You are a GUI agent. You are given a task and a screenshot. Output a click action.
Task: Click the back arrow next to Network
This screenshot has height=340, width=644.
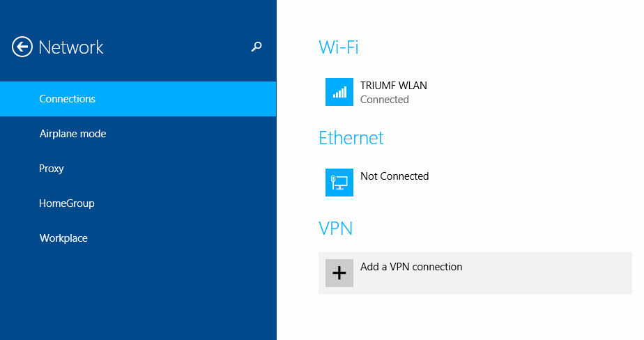(22, 47)
